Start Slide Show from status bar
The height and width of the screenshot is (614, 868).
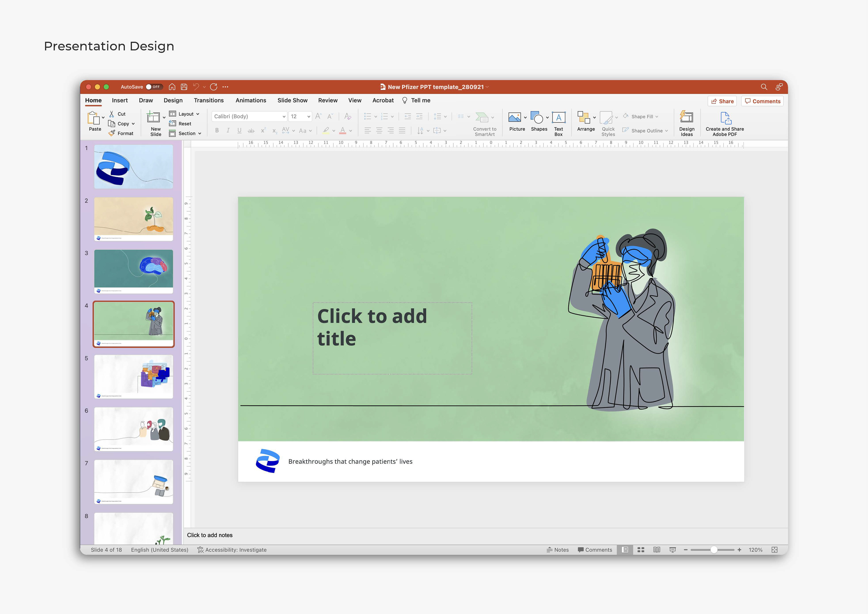pyautogui.click(x=672, y=550)
